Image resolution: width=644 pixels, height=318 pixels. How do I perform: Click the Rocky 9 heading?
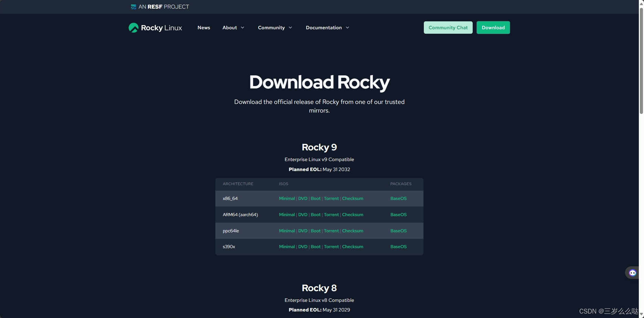pos(319,147)
